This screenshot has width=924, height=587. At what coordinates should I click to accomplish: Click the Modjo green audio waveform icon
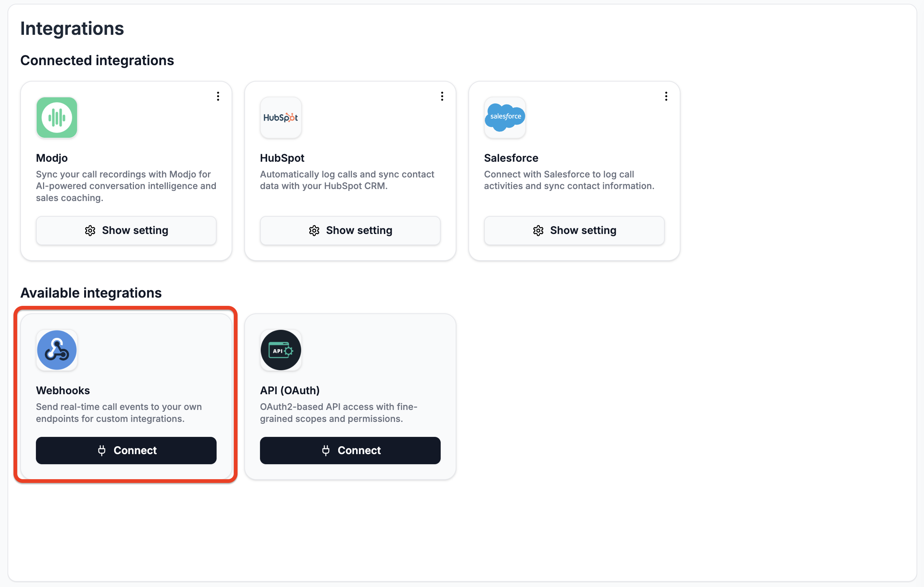click(57, 118)
